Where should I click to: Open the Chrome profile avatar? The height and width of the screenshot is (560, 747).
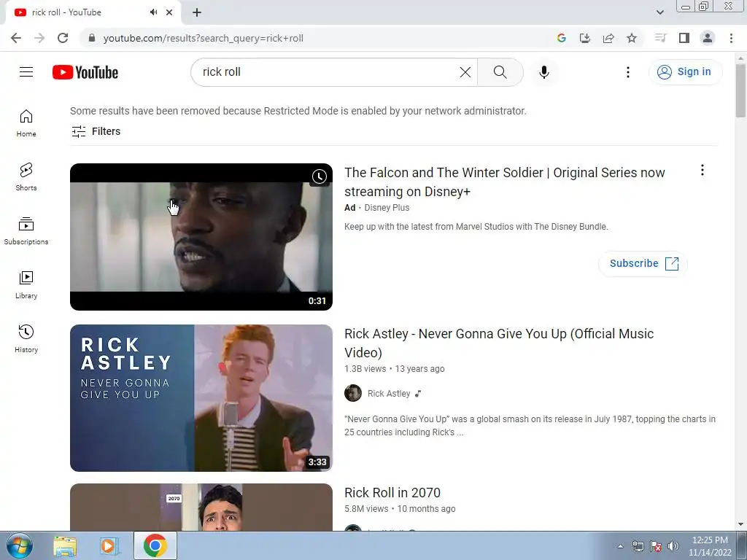[708, 38]
